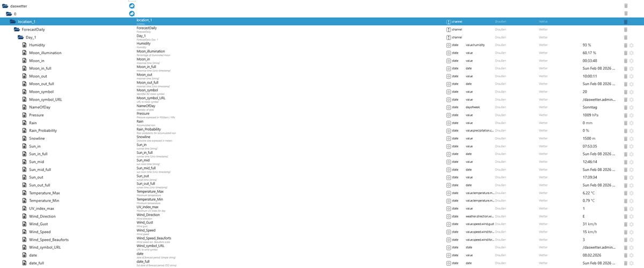Click the role value.humidity in the Humidity row
Viewport: 644px width, 268px height.
[475, 45]
